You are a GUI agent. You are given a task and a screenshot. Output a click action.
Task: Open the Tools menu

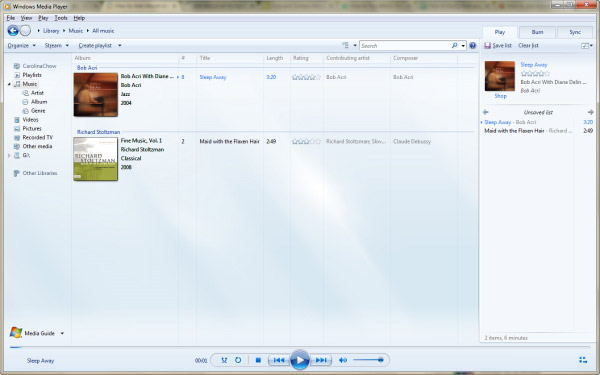[x=60, y=18]
